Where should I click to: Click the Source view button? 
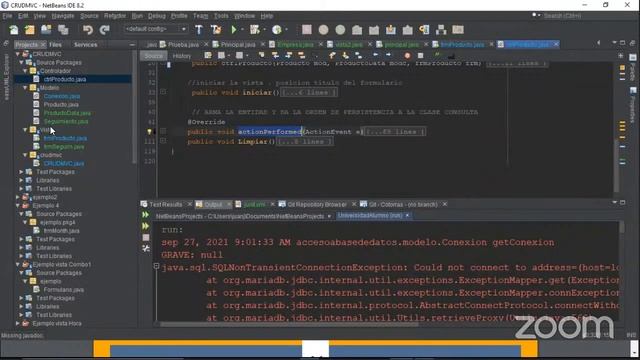(153, 56)
